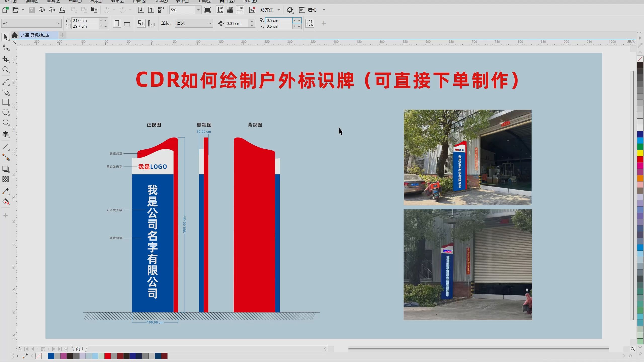Increase the 0.01 cm nudge distance
This screenshot has width=644, height=362.
coord(252,21)
